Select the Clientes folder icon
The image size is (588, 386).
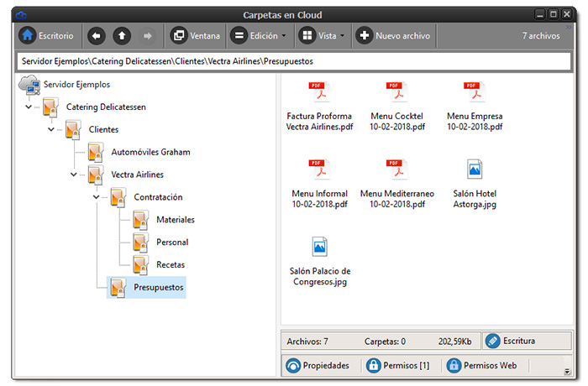pos(73,130)
